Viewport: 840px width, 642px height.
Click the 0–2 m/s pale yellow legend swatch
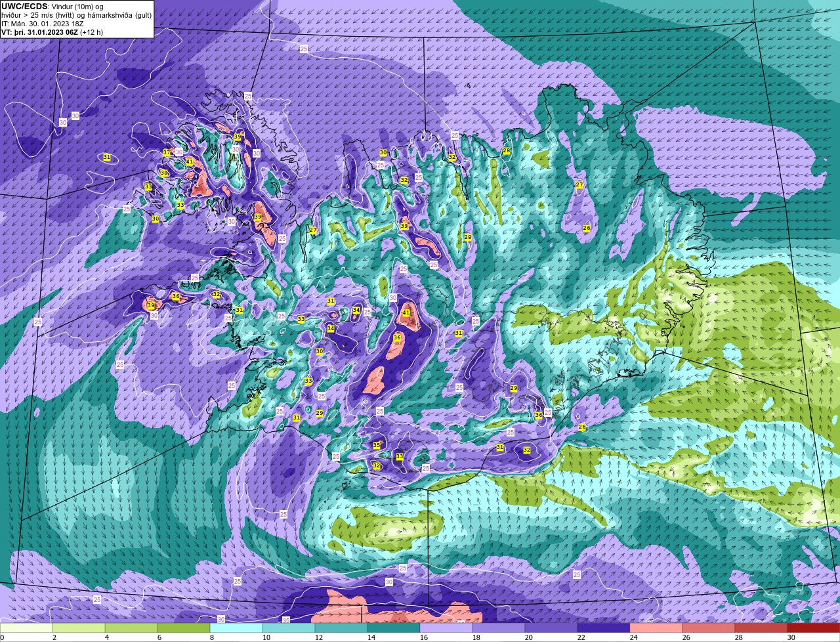(x=26, y=628)
